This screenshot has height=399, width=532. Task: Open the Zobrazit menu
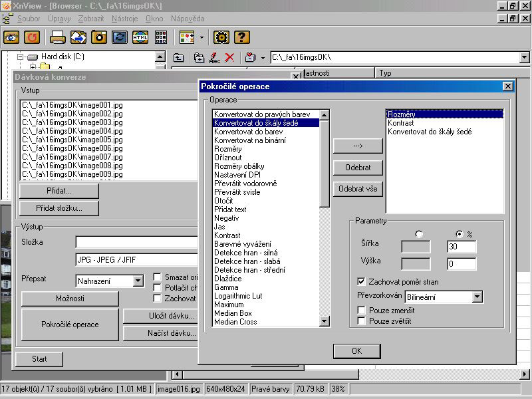(x=90, y=19)
